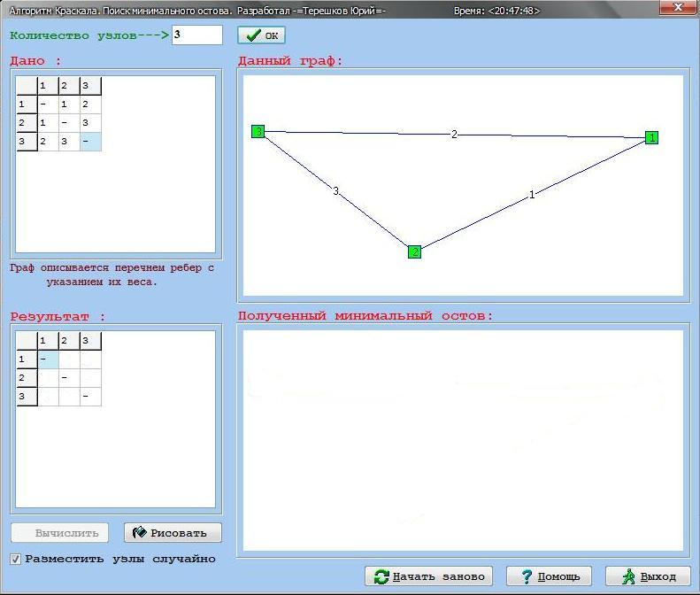Select Результат diagonal cell row 2 column 2
The width and height of the screenshot is (700, 595).
[69, 378]
